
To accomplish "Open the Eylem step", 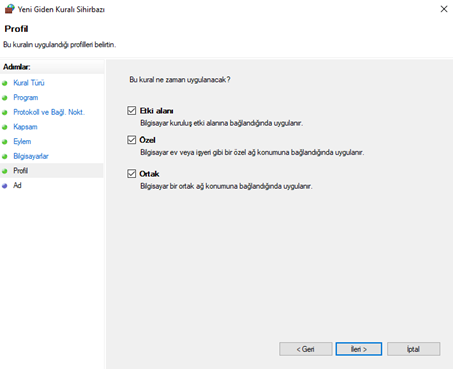I will 22,141.
